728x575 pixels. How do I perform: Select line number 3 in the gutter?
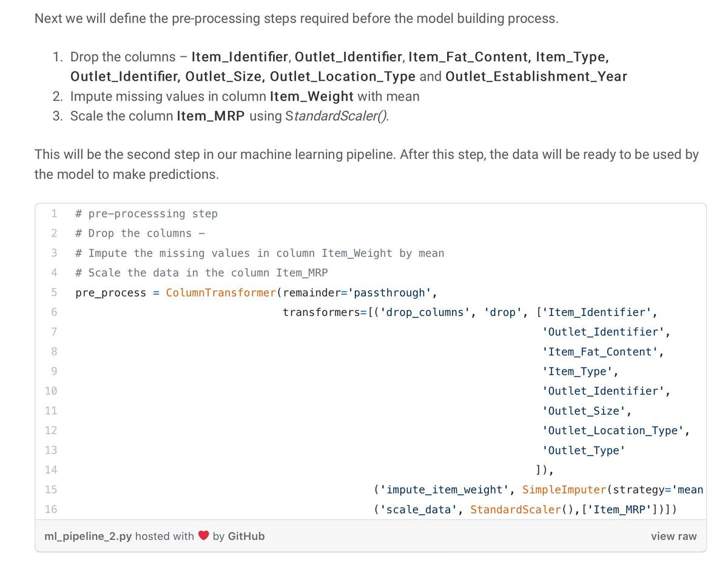tap(54, 253)
